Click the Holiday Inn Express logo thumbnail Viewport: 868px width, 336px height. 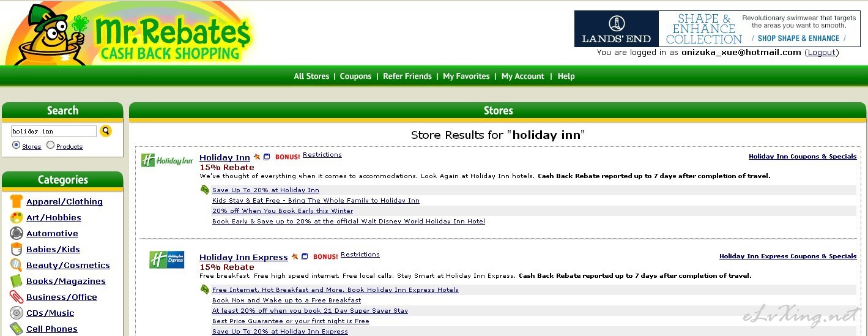pyautogui.click(x=166, y=259)
